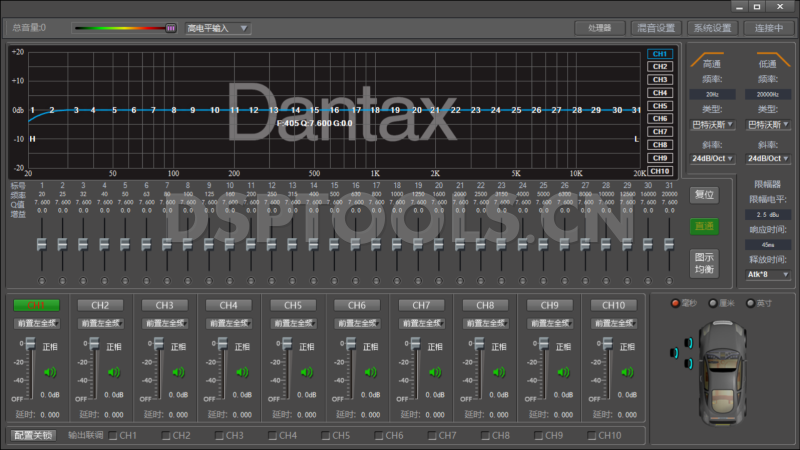Toggle CH2 phase label next to fader

pyautogui.click(x=114, y=347)
